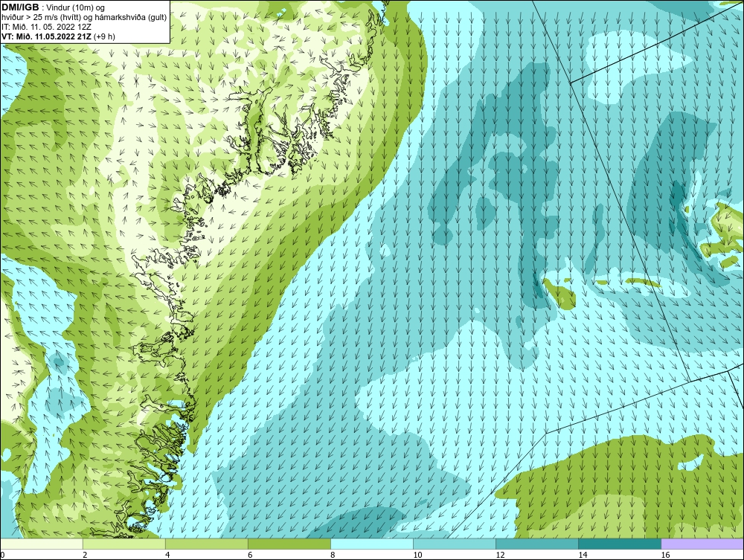744x560 pixels.
Task: Click the legend scale label '16'
Action: point(665,555)
